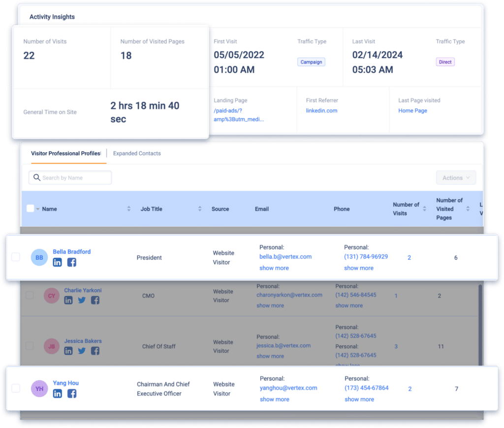Open Yang Hou's LinkedIn icon

tap(58, 394)
